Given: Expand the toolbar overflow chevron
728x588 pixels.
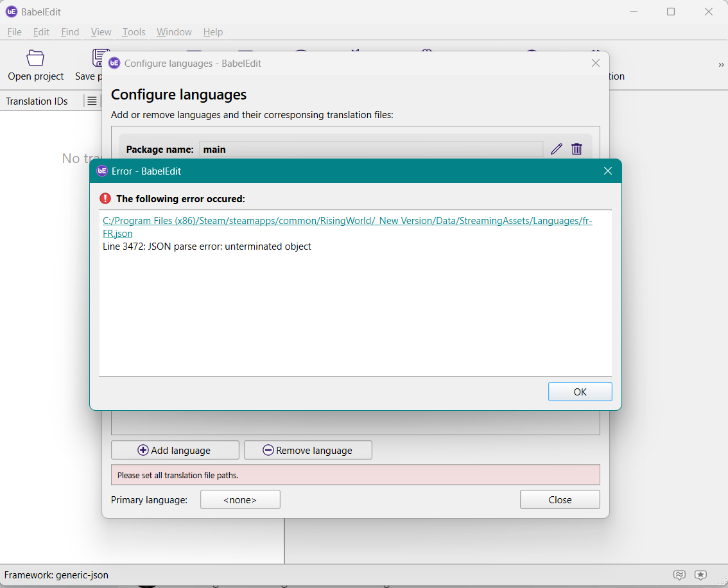Looking at the screenshot, I should (x=721, y=65).
